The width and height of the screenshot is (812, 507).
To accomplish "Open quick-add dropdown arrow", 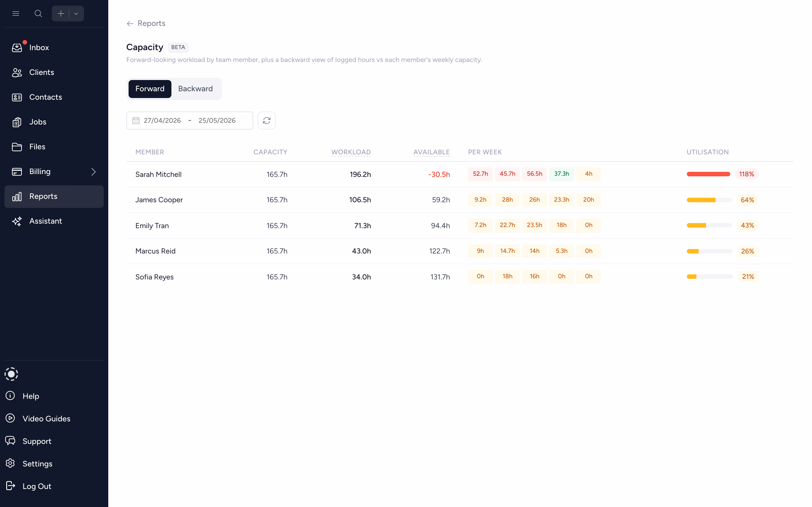I will [76, 14].
